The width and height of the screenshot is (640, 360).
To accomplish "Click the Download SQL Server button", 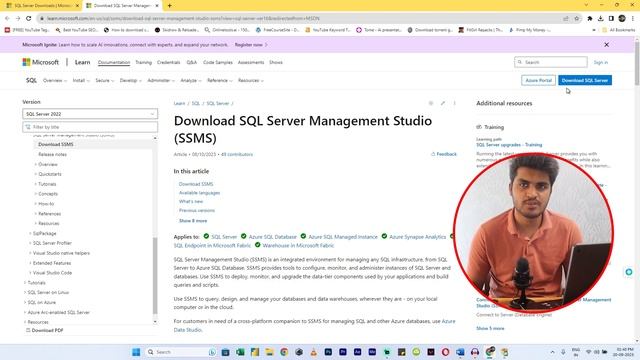I will pos(585,80).
